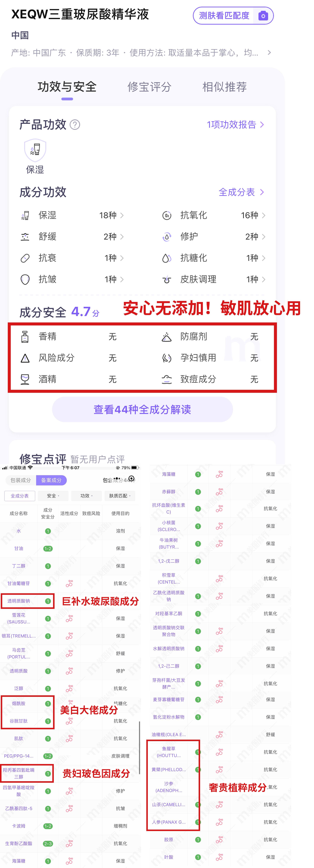Click 查看44种全成分解读 button
314x868 pixels.
pyautogui.click(x=142, y=409)
